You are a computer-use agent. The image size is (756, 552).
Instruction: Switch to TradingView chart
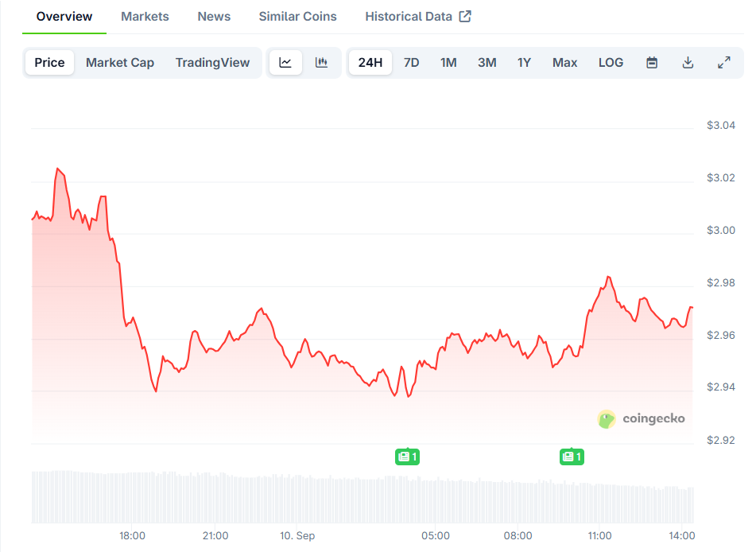pos(212,63)
